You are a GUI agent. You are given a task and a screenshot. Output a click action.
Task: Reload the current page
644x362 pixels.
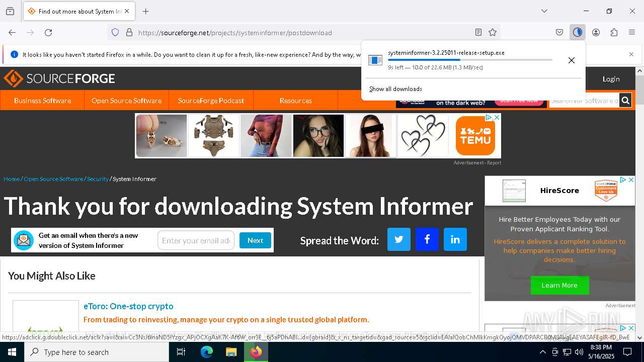48,32
